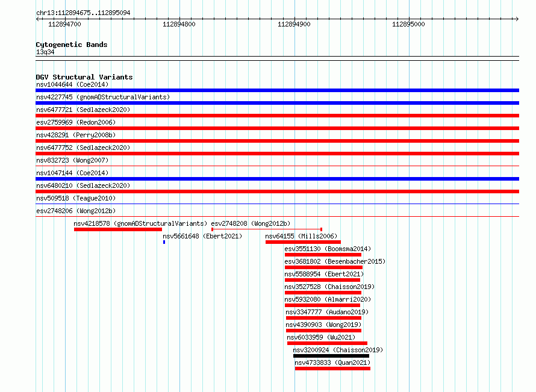Open the esv3681802 (Besenbacher2015) label
The image size is (536, 392).
coord(335,261)
